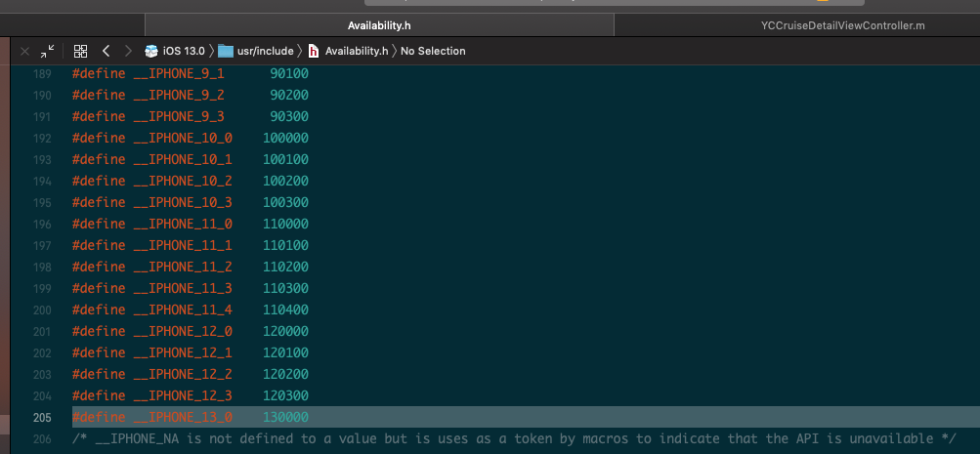Open the iOS 13.0 breadcrumb
980x454 pixels.
(x=184, y=51)
